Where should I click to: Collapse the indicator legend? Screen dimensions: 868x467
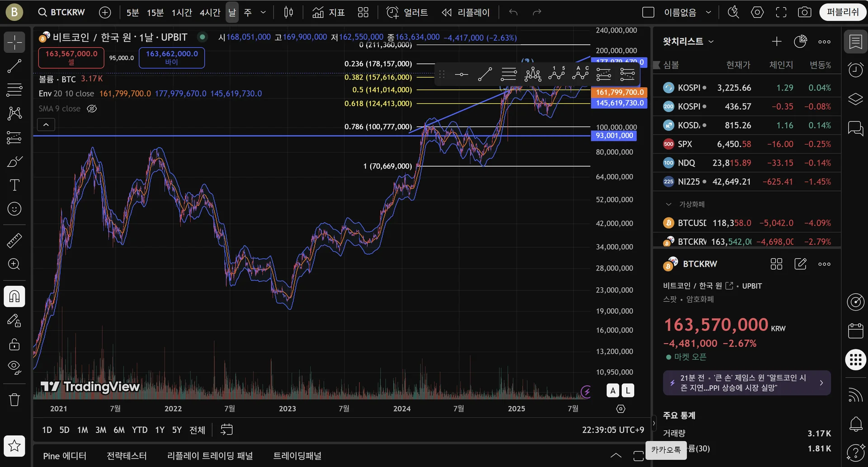[46, 125]
